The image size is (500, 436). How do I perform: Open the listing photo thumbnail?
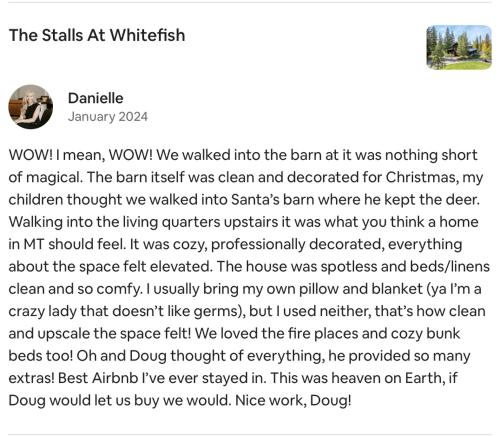click(459, 47)
